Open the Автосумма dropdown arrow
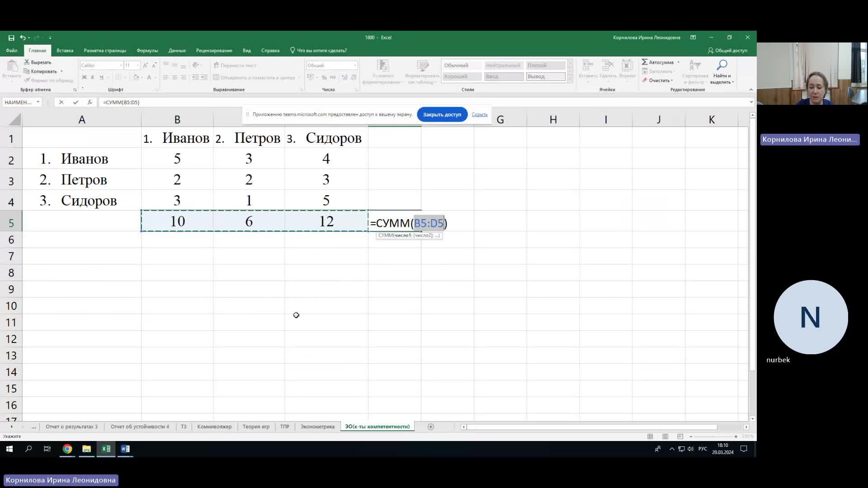Screen dimensions: 868x488 click(x=678, y=62)
